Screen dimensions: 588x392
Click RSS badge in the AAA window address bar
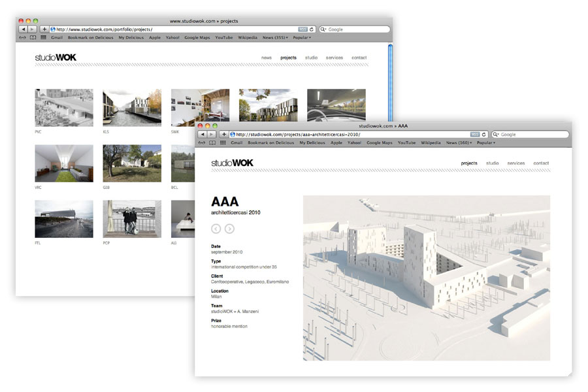(474, 135)
